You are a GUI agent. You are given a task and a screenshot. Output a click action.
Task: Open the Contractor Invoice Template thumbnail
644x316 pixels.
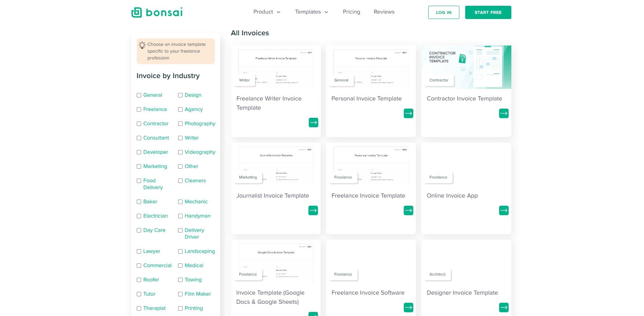click(x=466, y=67)
